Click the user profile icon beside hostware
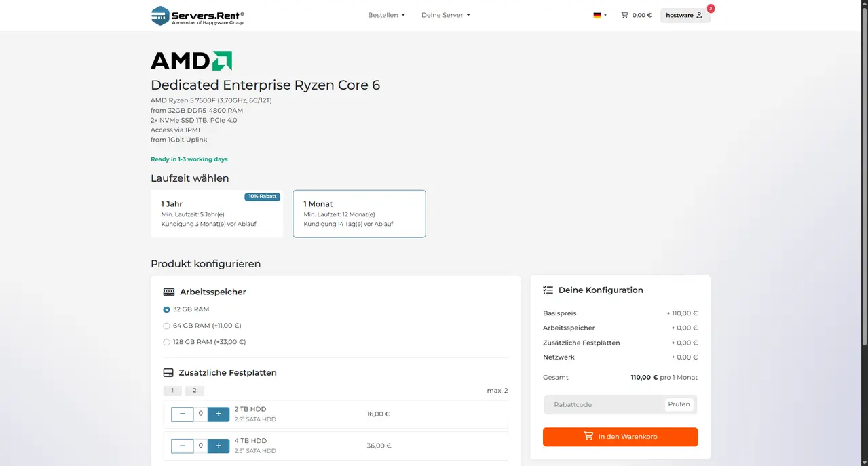The width and height of the screenshot is (868, 466). coord(700,15)
